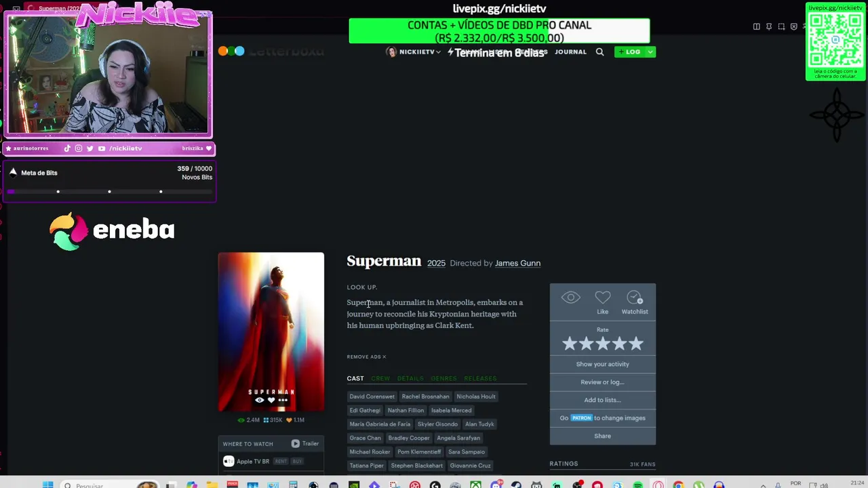Open the NICKIIETV profile dropdown menu
Image resolution: width=868 pixels, height=488 pixels.
coord(413,52)
